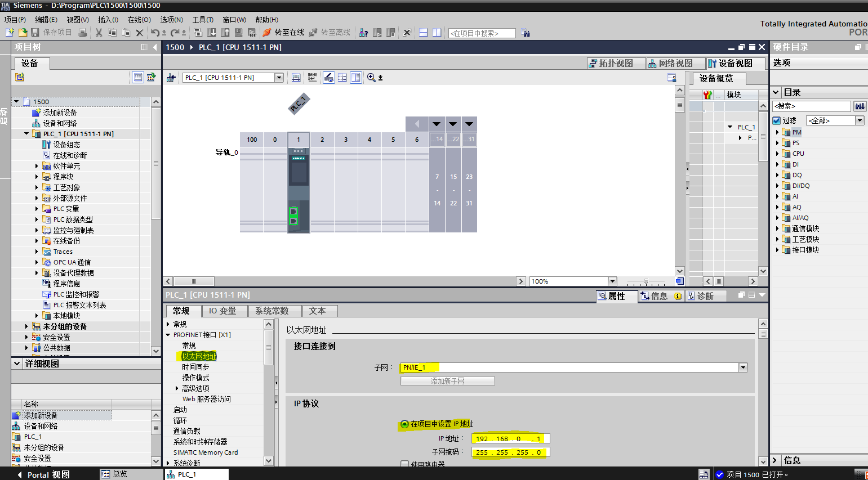Screen dimensions: 868x480
Task: Open the Portal view link
Action: click(44, 474)
